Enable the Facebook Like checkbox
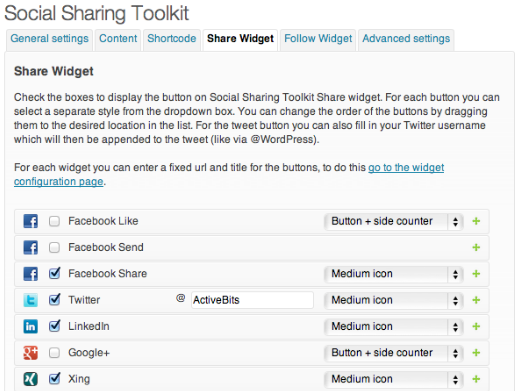The height and width of the screenshot is (391, 524). tap(54, 221)
